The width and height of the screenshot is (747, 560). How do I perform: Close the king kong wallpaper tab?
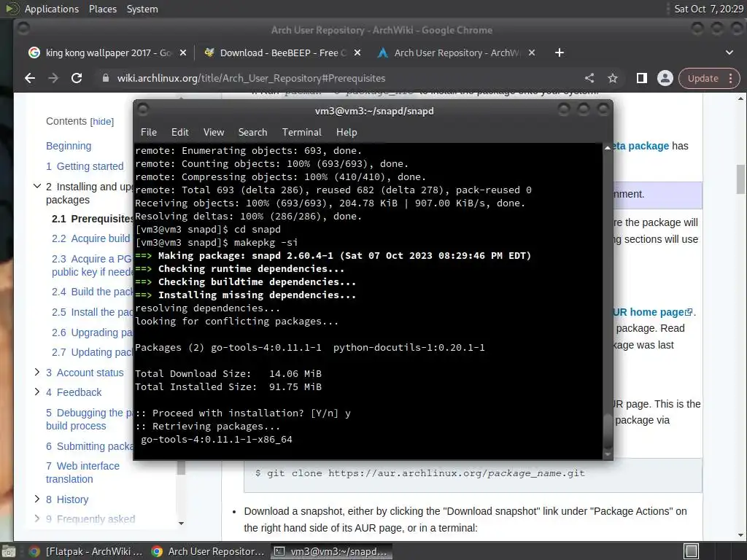point(183,52)
